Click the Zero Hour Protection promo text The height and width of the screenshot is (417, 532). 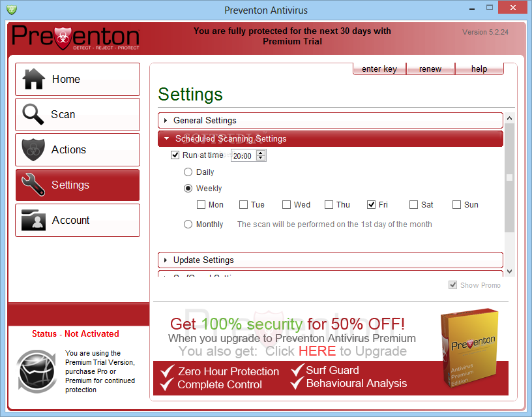[x=228, y=371]
